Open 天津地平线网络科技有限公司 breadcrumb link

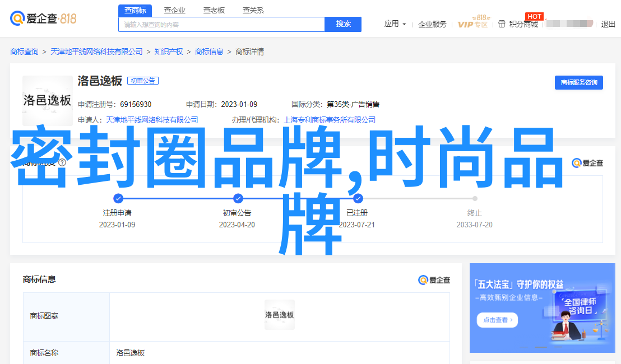pyautogui.click(x=96, y=52)
